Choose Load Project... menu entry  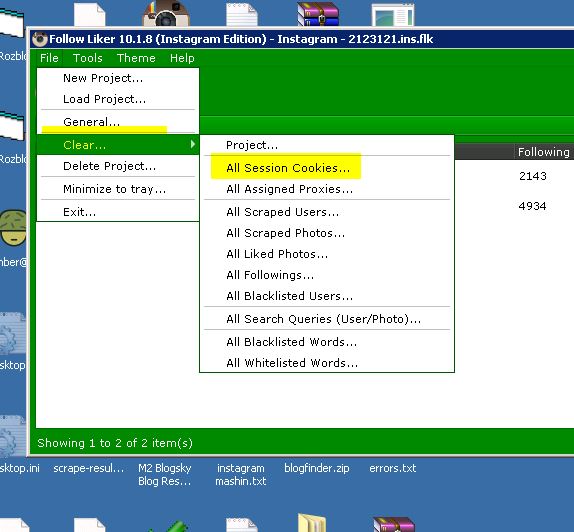(118, 99)
